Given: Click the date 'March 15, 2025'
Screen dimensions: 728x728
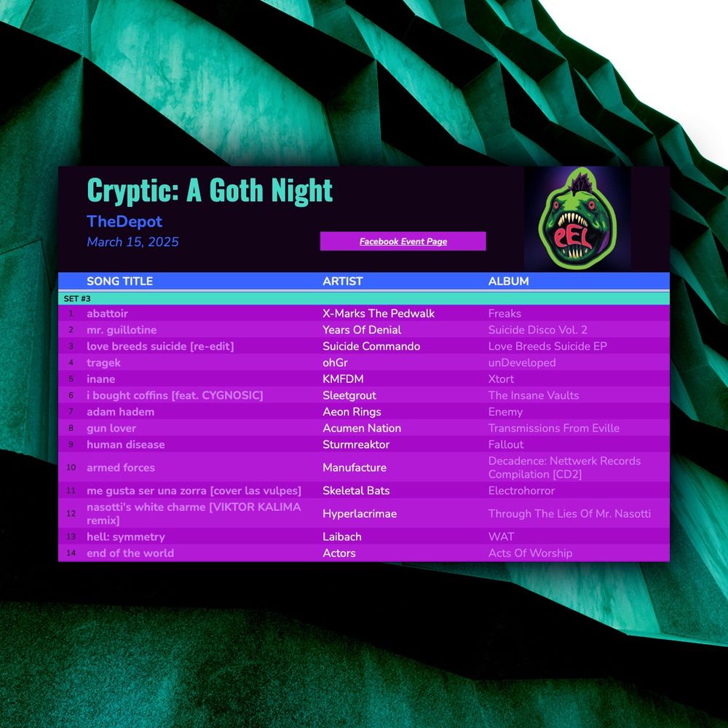Looking at the screenshot, I should 132,242.
